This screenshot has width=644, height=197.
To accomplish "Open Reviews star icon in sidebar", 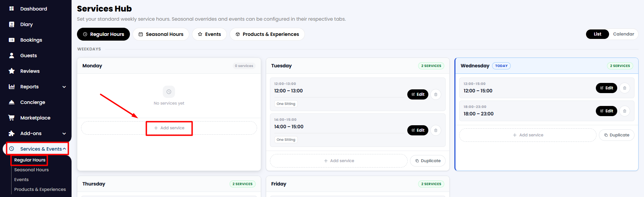I will tap(12, 71).
